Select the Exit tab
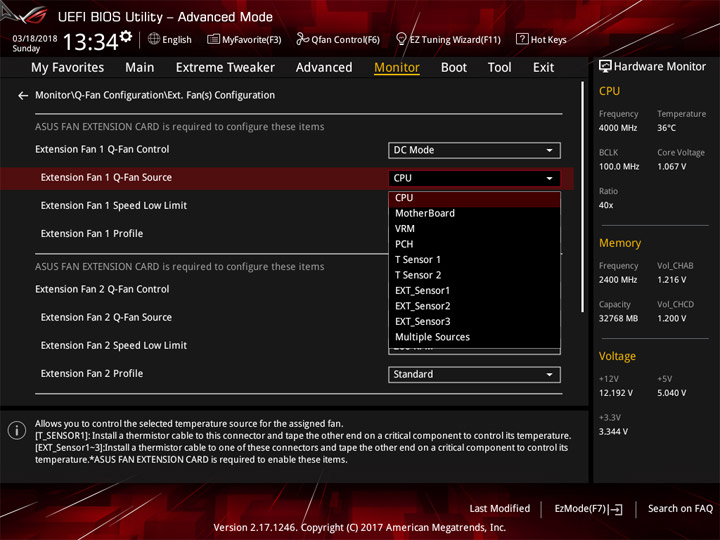 (x=543, y=68)
